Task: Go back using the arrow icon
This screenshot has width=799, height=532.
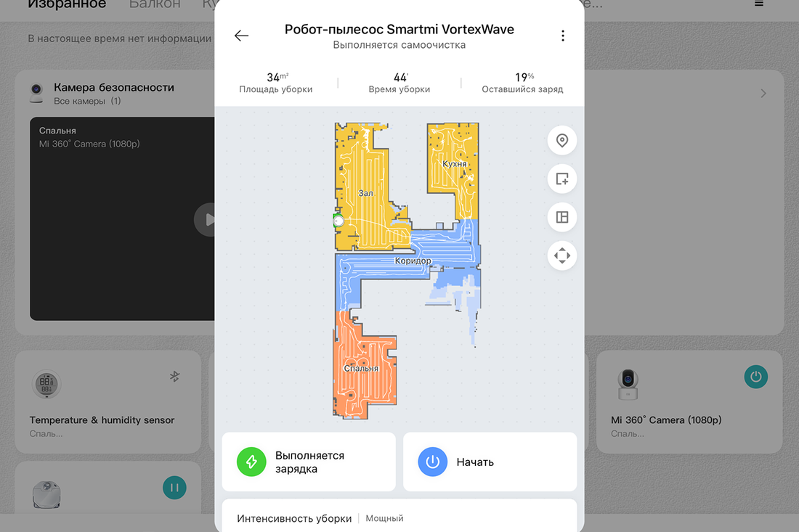Action: click(x=242, y=36)
